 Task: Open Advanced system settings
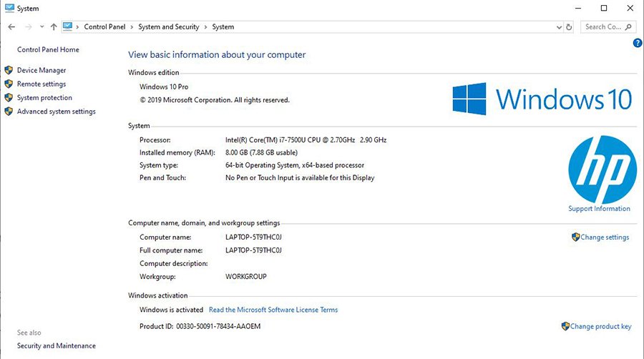56,112
